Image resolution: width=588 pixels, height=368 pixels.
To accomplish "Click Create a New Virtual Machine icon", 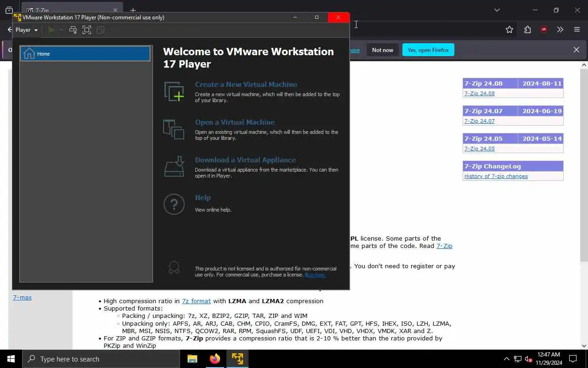I will 174,92.
